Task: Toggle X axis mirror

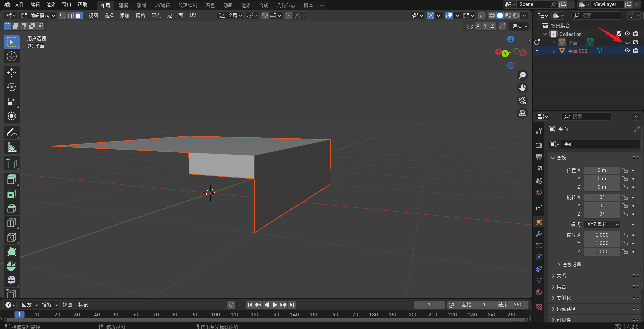Action: pyautogui.click(x=478, y=26)
